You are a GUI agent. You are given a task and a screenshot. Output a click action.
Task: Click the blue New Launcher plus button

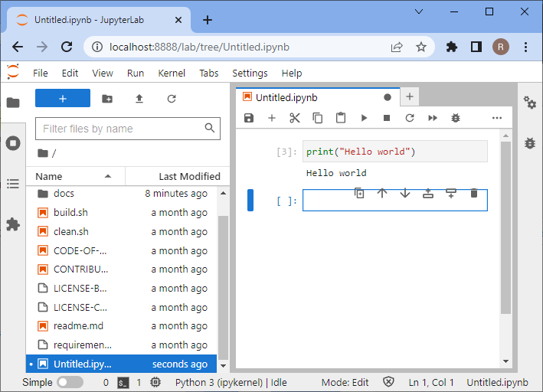click(x=63, y=99)
